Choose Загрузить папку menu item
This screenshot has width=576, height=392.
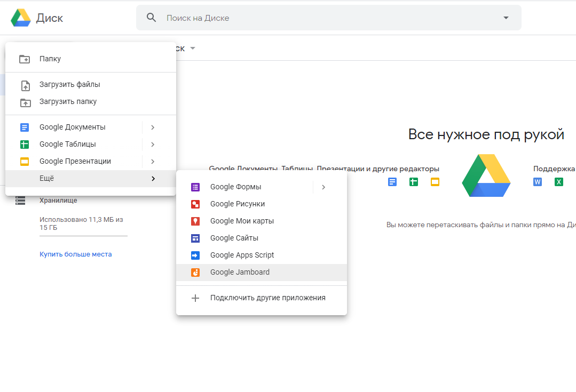coord(91,101)
